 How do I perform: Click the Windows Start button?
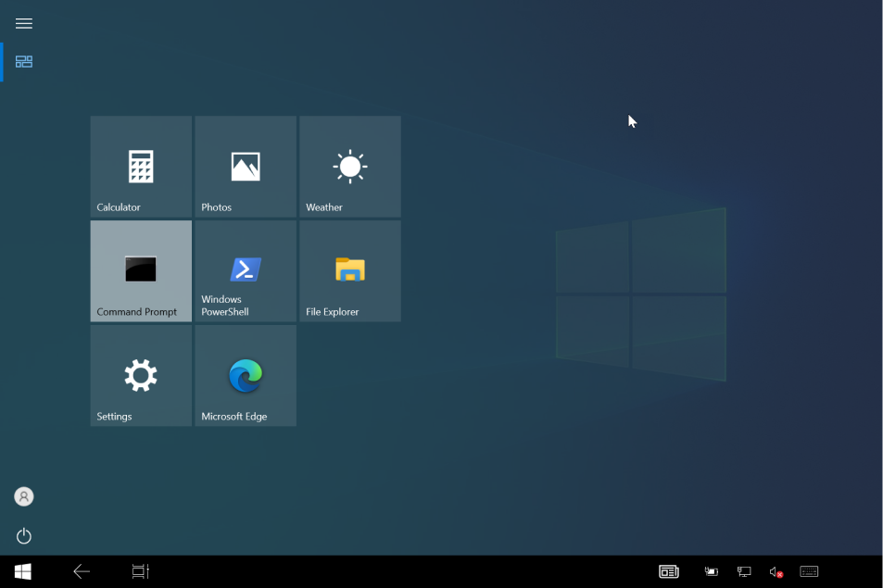[20, 571]
